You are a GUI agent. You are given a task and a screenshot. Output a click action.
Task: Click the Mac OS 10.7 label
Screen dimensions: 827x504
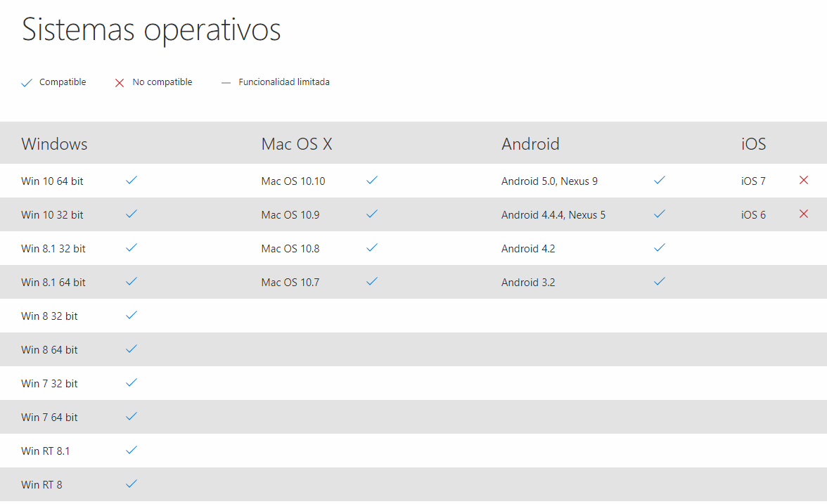coord(290,283)
